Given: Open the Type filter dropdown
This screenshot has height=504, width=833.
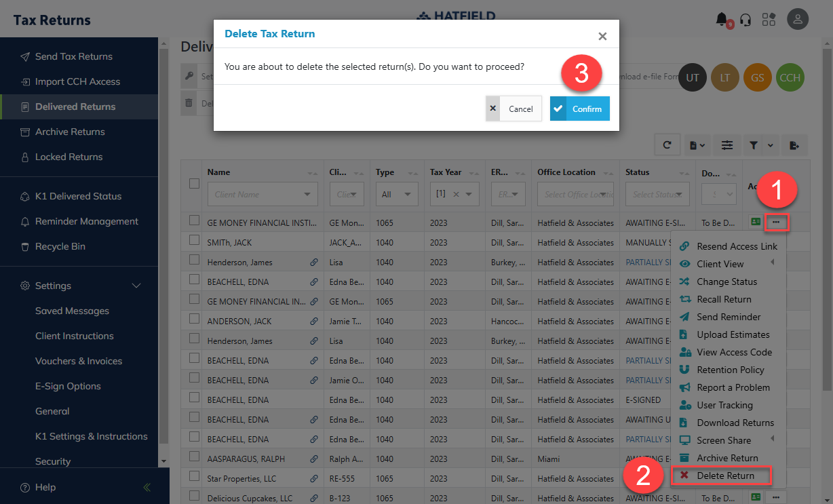Looking at the screenshot, I should (x=397, y=194).
